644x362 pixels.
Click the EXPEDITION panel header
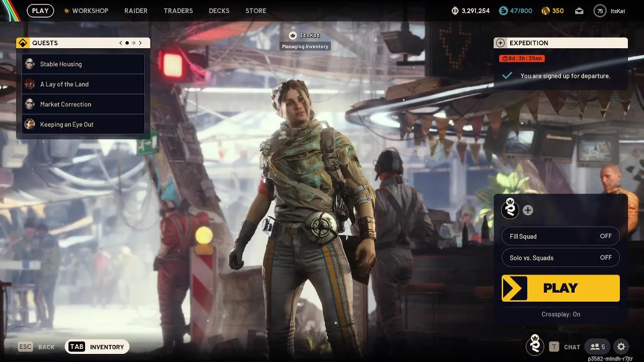point(560,43)
